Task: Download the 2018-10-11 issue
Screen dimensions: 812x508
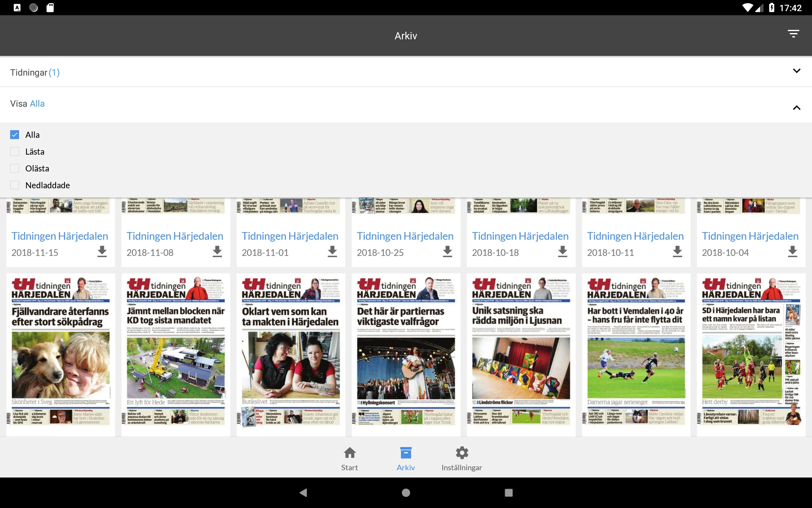Action: point(678,252)
